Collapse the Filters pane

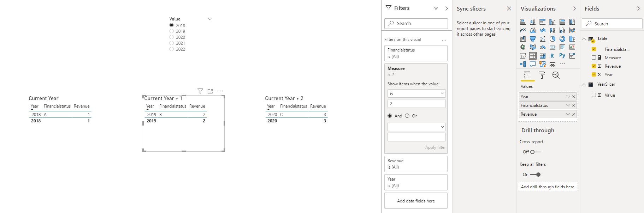447,8
